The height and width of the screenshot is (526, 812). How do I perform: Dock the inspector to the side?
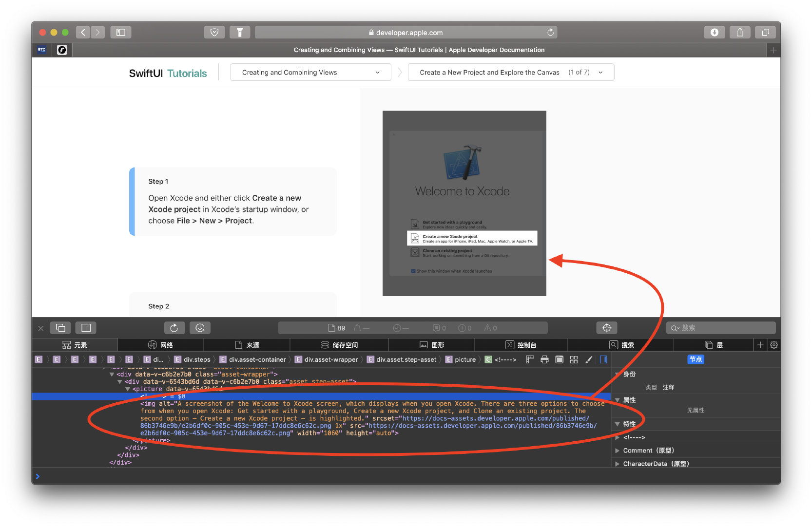point(86,328)
